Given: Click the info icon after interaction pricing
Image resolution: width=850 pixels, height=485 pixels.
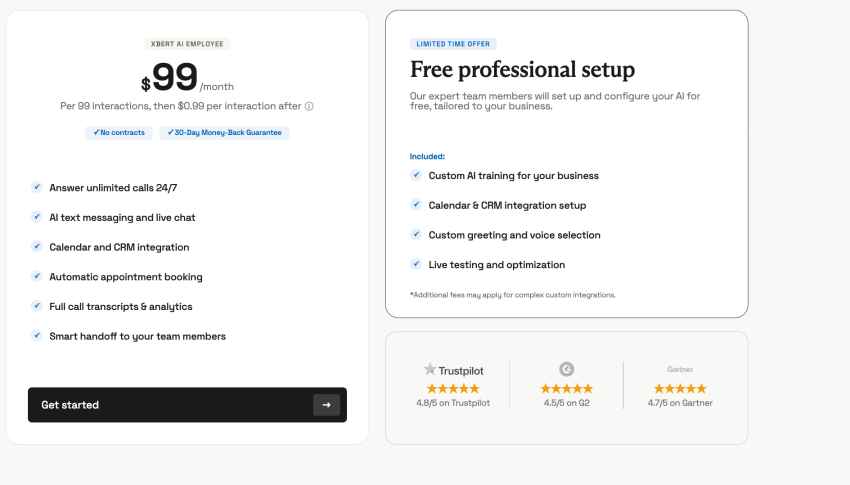Looking at the screenshot, I should pos(309,106).
